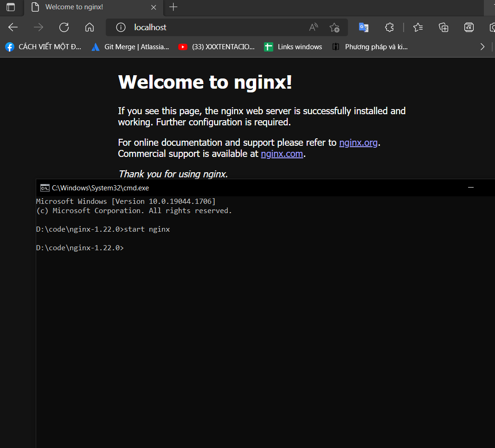Image resolution: width=495 pixels, height=448 pixels.
Task: Open the Math Solver tool
Action: [469, 27]
